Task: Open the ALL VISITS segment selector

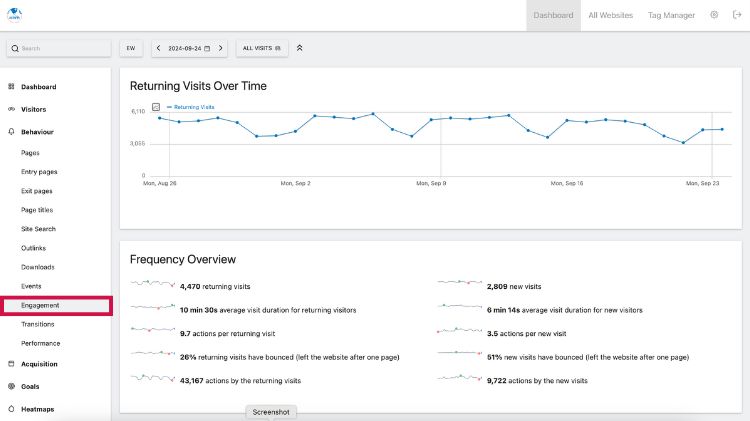Action: [262, 48]
